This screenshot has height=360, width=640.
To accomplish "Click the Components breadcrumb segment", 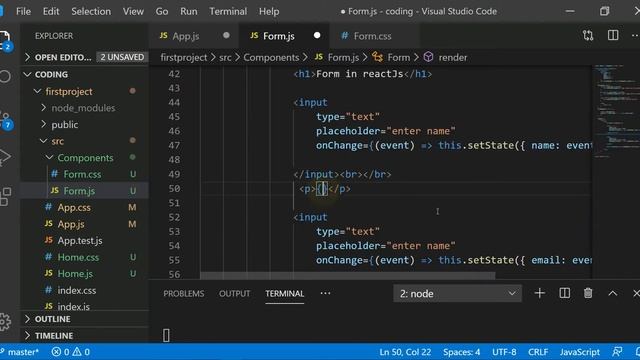I will [271, 58].
